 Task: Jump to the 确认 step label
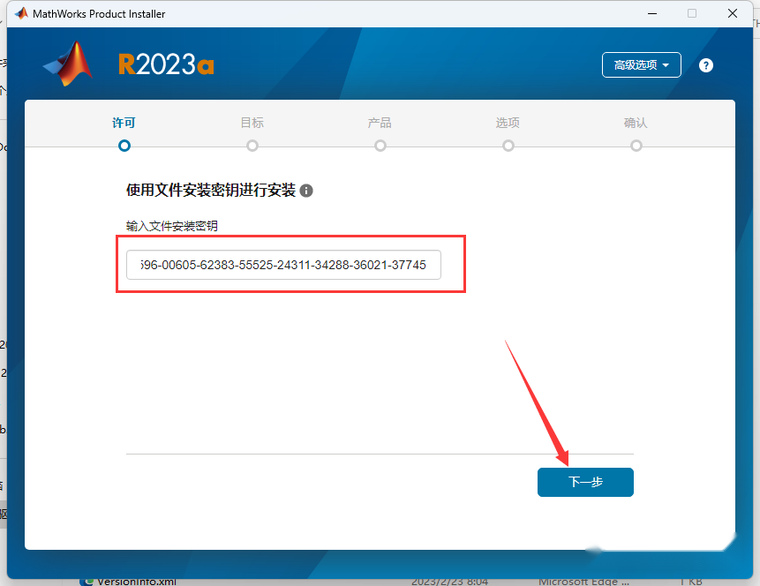636,123
